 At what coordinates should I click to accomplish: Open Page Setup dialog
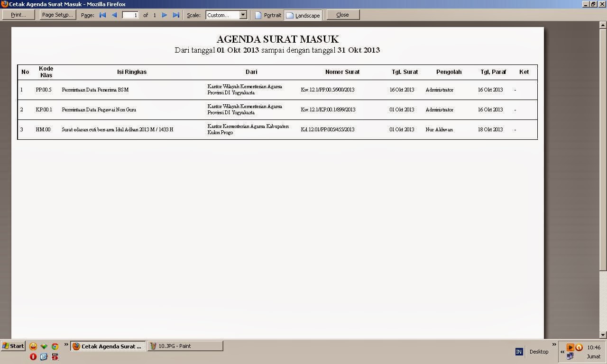57,15
